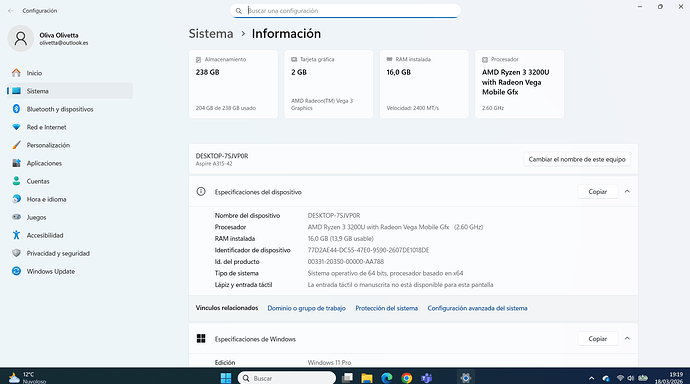Copy the Especificaciones de Windows details
This screenshot has width=690, height=384.
[x=598, y=339]
